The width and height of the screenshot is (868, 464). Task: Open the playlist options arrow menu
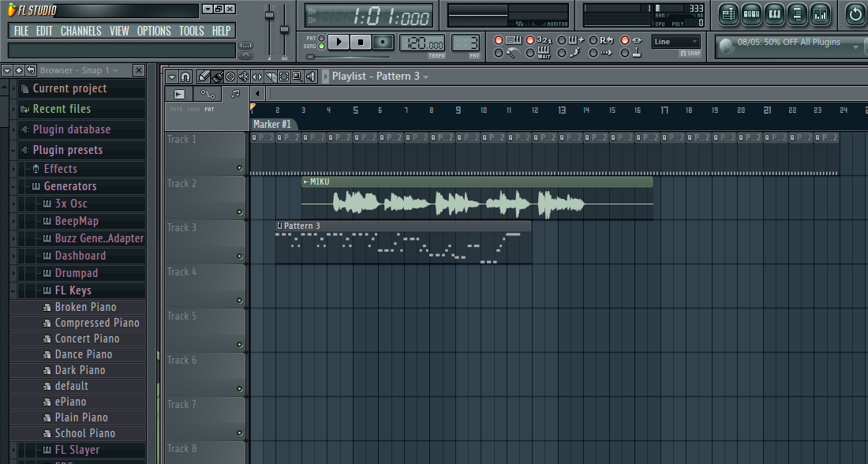171,77
